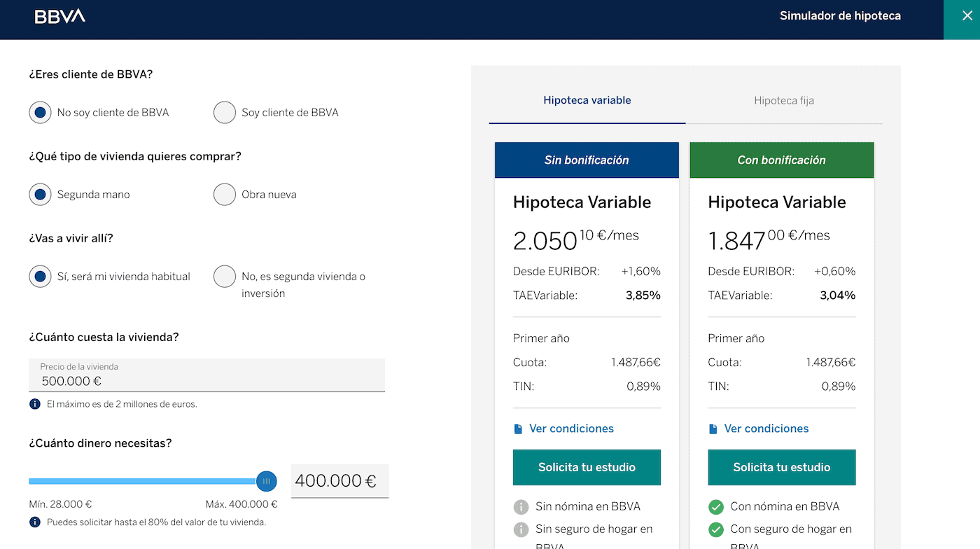Select Sí, será mi vivienda habitual
This screenshot has height=549, width=980.
[x=40, y=277]
